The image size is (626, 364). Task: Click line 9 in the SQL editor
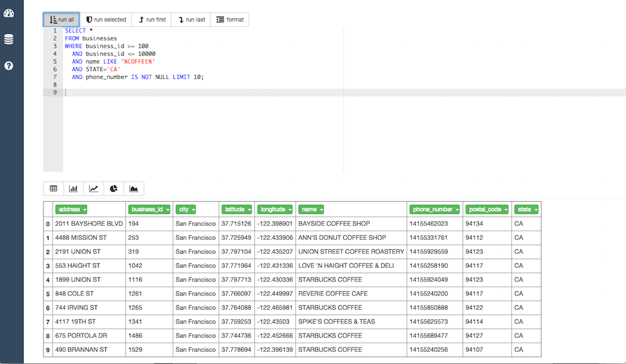click(x=123, y=92)
